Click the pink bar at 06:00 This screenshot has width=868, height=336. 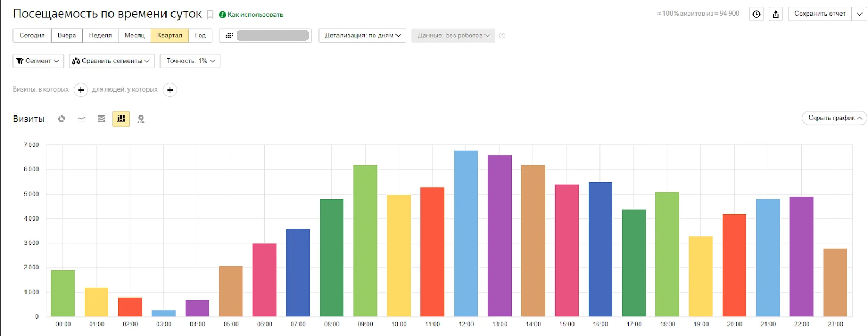265,280
